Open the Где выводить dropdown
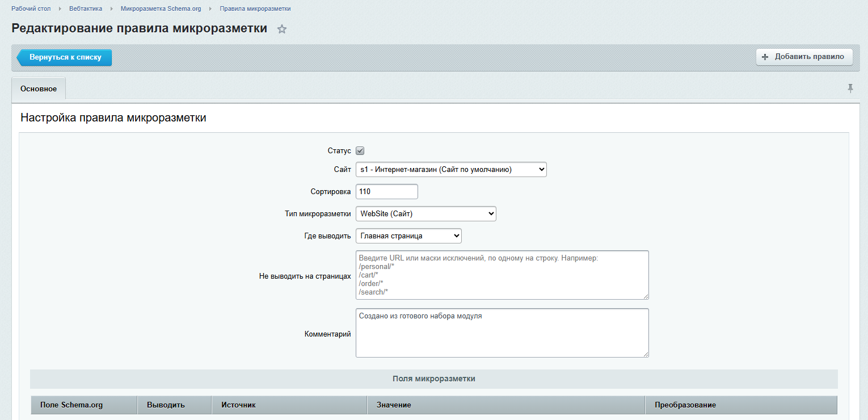868x420 pixels. point(408,236)
